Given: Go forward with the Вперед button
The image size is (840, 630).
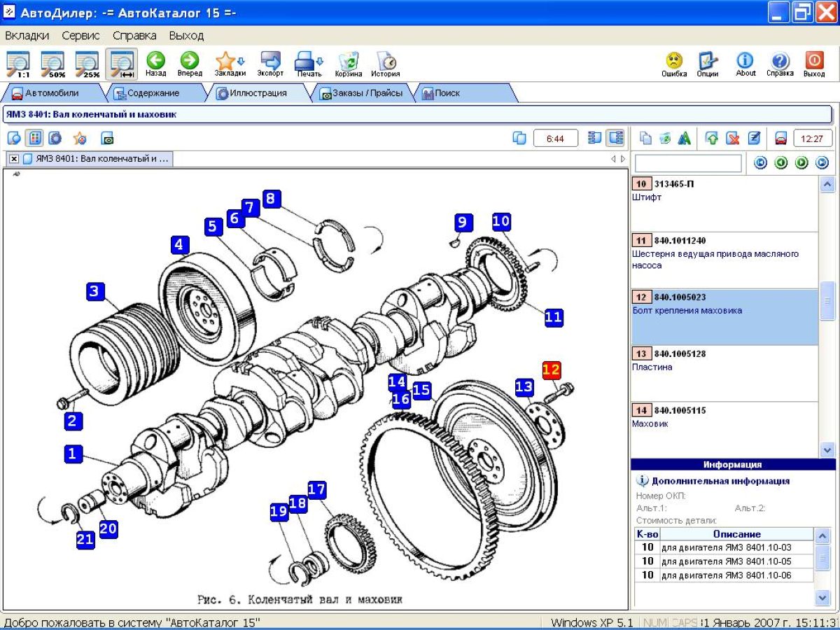Looking at the screenshot, I should pyautogui.click(x=189, y=64).
